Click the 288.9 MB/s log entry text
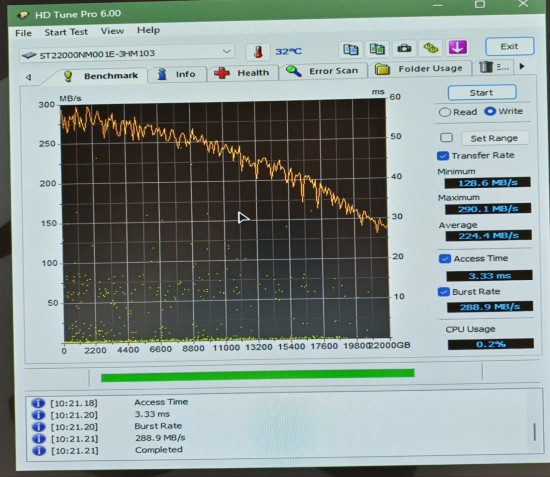 (160, 438)
